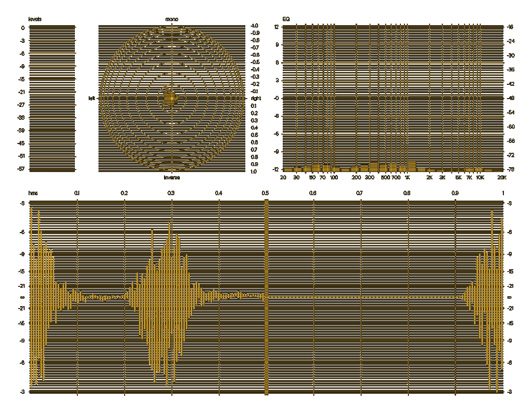Click the -1.0 correlation scale value
This screenshot has width=532, height=416.
pyautogui.click(x=255, y=26)
